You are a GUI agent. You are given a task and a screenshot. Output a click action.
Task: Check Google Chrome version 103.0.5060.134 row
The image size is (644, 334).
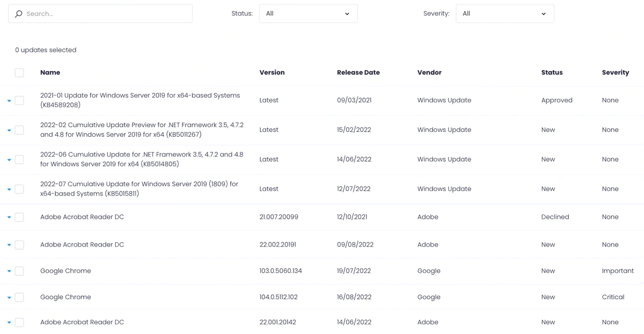click(19, 271)
